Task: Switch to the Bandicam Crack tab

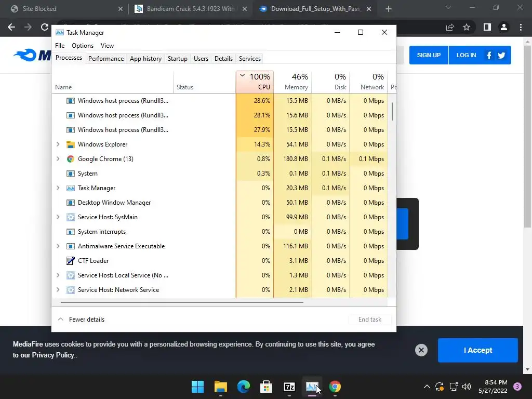Action: click(190, 9)
